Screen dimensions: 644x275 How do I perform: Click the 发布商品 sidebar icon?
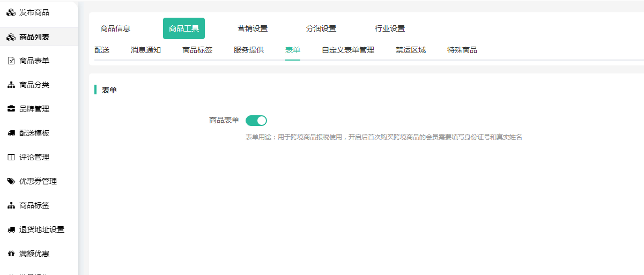click(x=11, y=13)
